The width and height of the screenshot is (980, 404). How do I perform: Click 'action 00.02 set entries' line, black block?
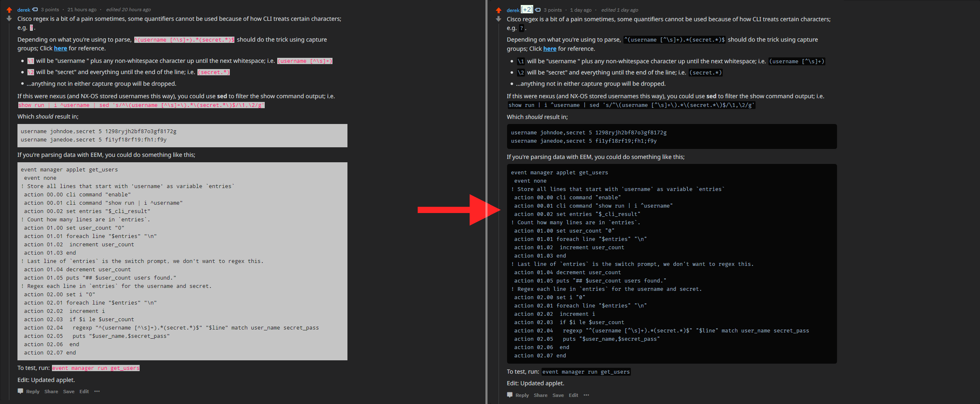click(x=577, y=214)
